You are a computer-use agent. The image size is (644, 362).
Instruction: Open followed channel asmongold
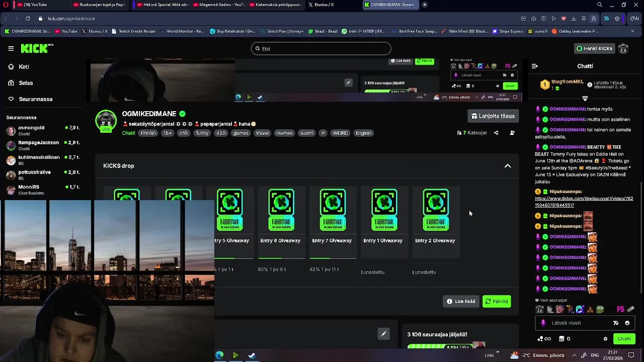43,131
